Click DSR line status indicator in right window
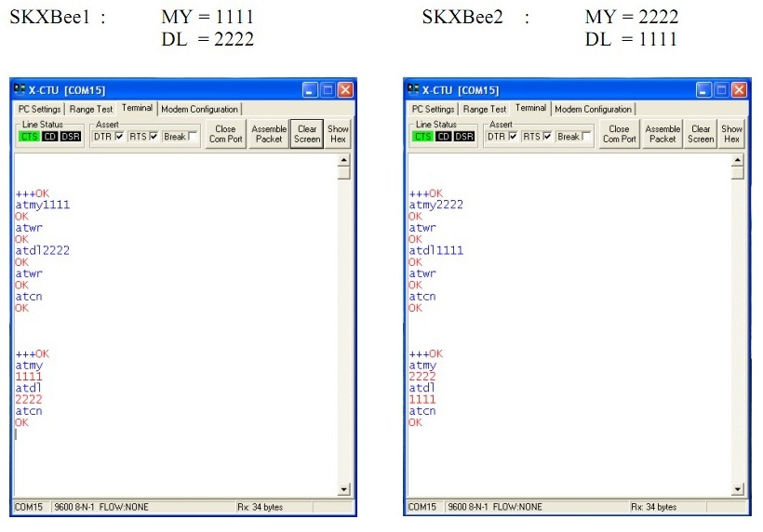 coord(464,137)
